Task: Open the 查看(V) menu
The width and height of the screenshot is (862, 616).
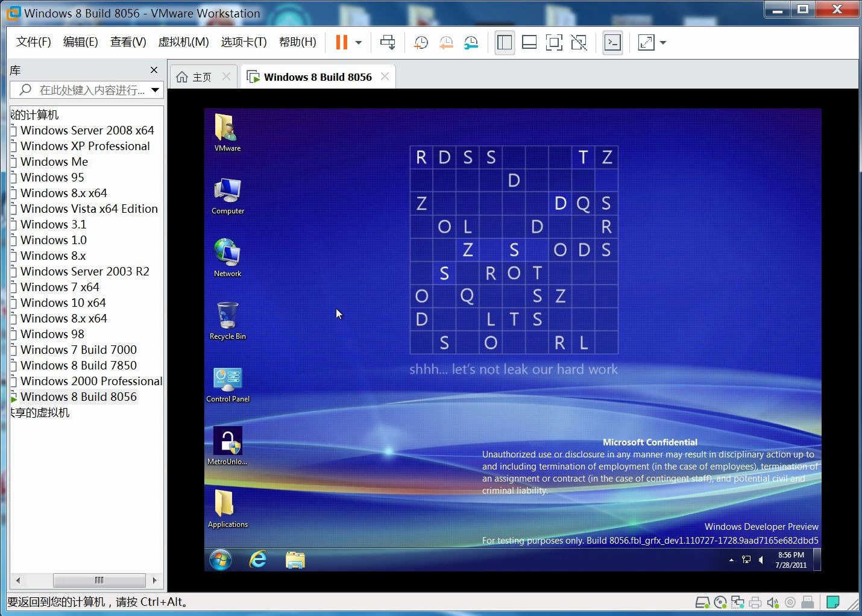Action: pyautogui.click(x=128, y=42)
